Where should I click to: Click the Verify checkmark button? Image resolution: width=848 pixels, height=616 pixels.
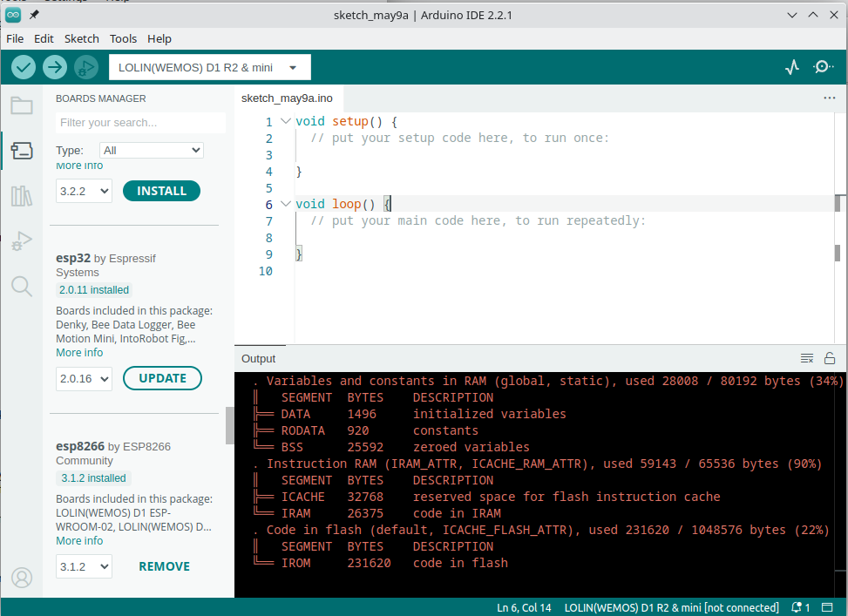pyautogui.click(x=24, y=68)
